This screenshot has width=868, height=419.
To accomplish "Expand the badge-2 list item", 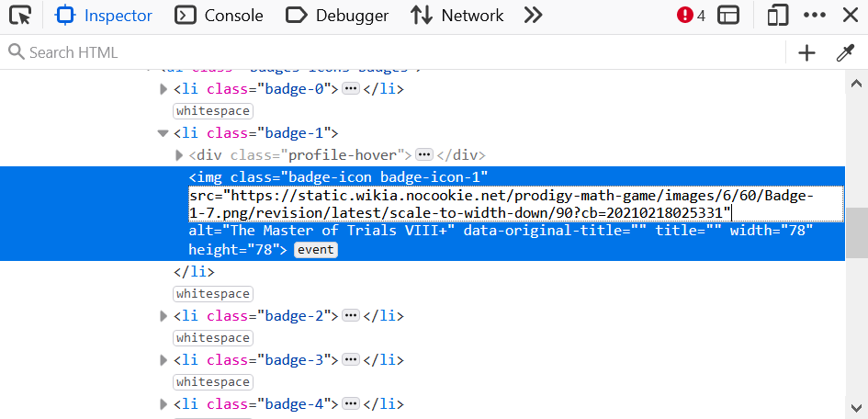I will tap(163, 316).
